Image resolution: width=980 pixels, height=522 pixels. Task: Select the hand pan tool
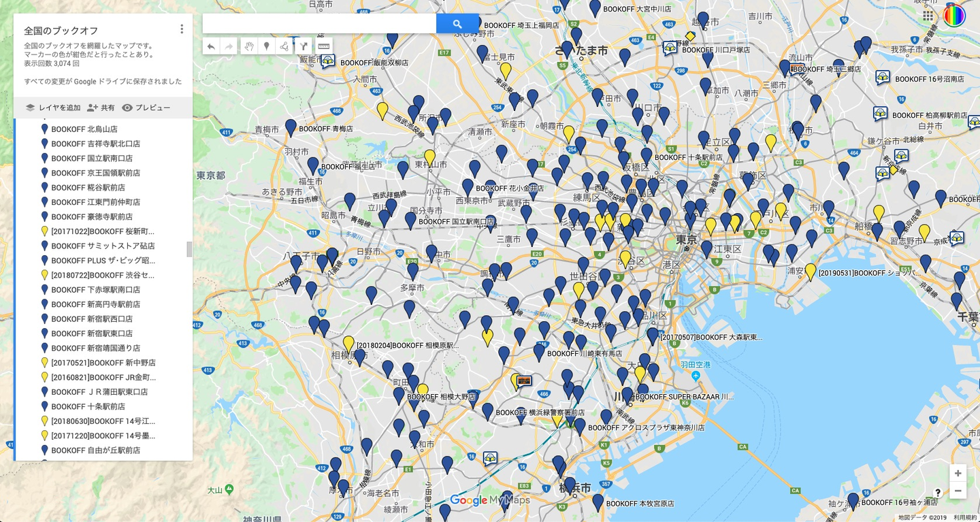249,46
